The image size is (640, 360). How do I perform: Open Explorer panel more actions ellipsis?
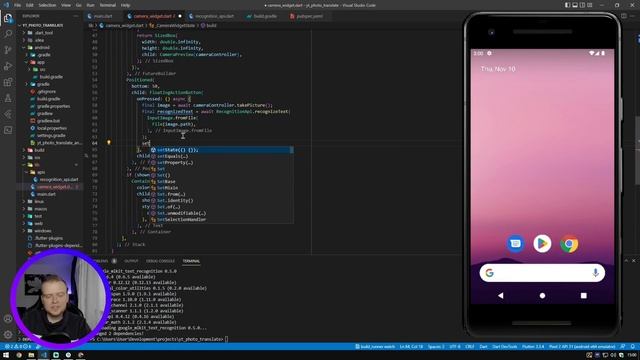[76, 16]
